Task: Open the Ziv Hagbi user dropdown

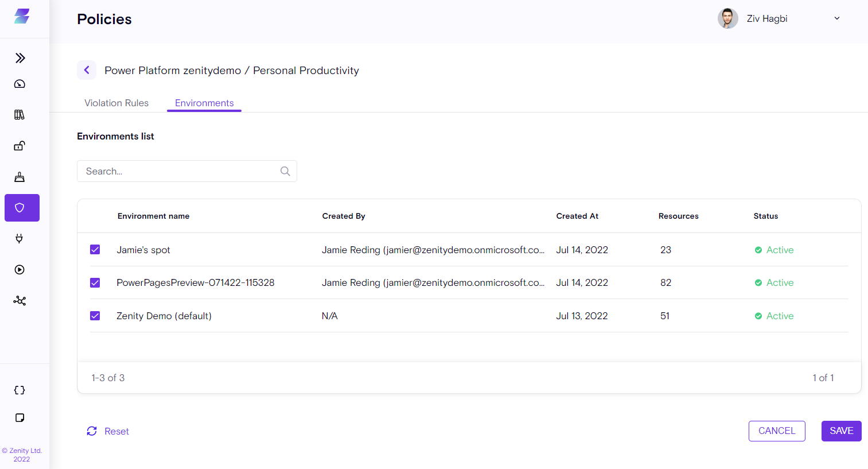Action: pyautogui.click(x=836, y=18)
